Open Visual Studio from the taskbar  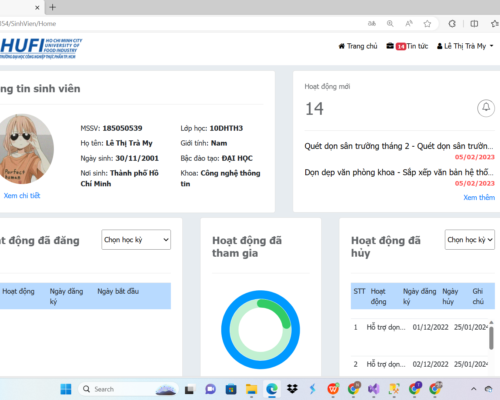[x=374, y=389]
